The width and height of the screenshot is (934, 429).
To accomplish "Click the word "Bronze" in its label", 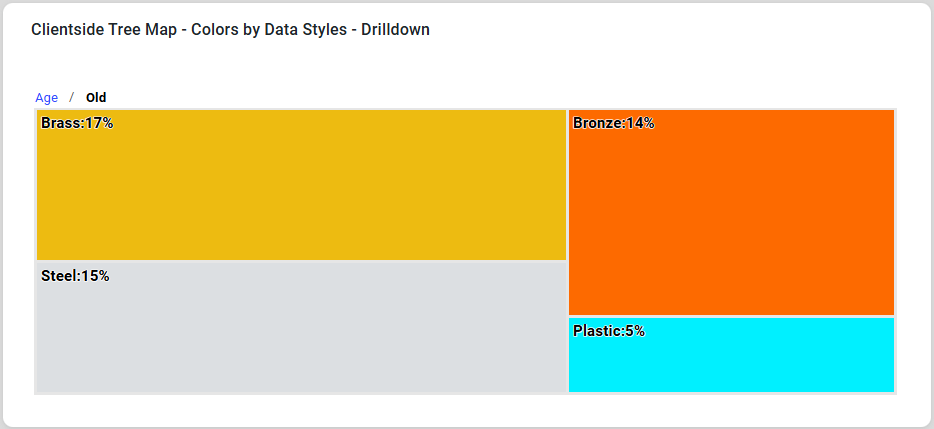I will pos(597,124).
